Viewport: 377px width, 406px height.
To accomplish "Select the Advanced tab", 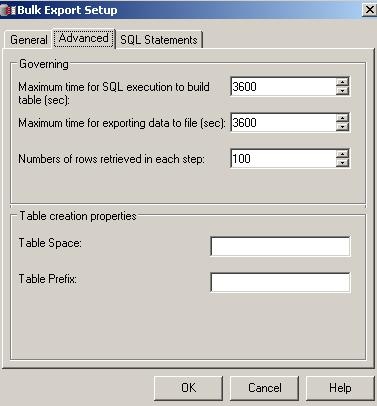I will pos(84,38).
